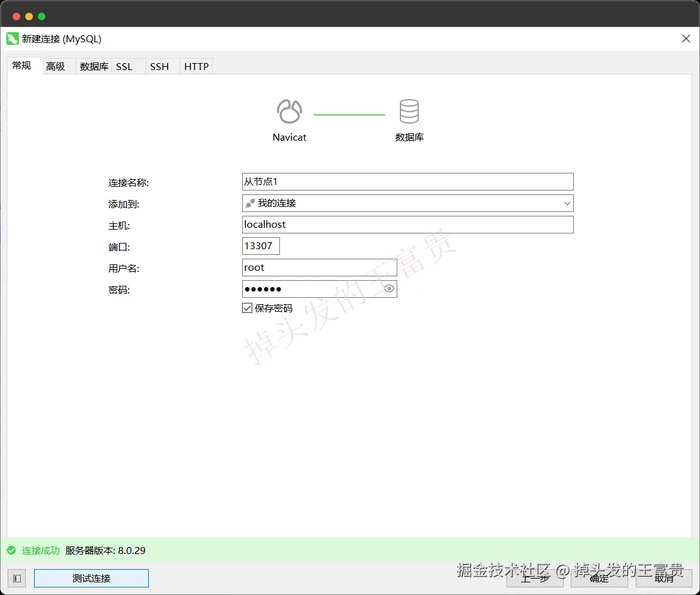Click the 密码: label
700x595 pixels.
(x=119, y=290)
